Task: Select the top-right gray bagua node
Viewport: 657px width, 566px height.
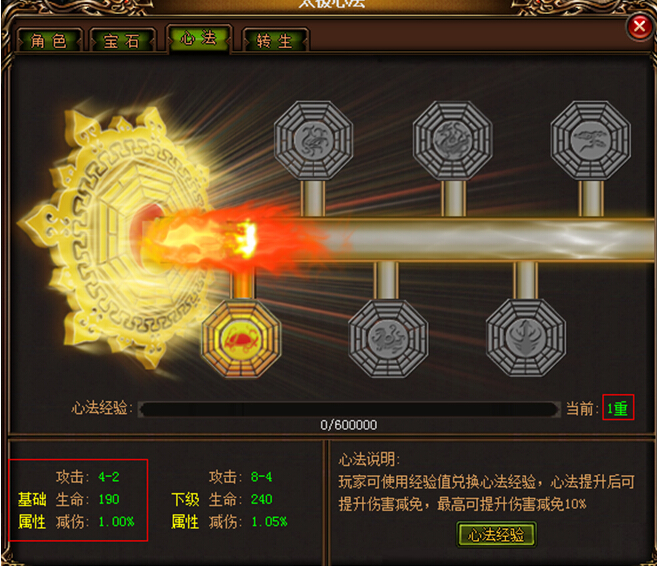Action: pyautogui.click(x=591, y=140)
